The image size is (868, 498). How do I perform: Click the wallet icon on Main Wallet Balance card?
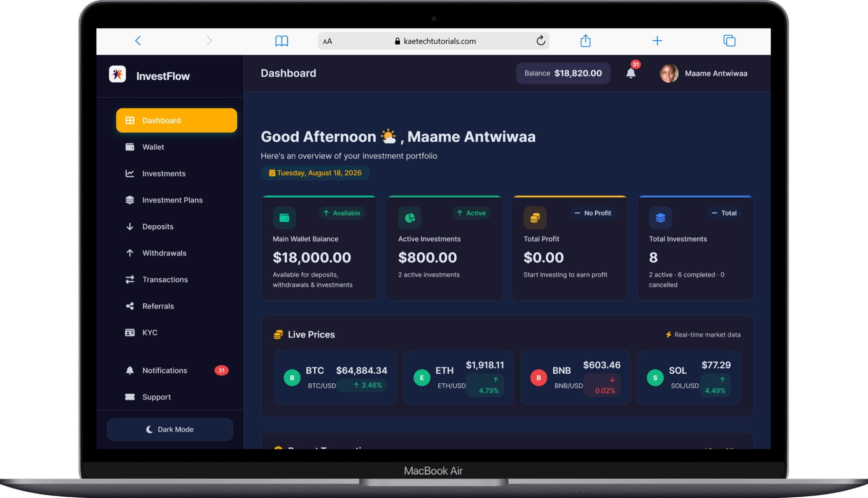[x=284, y=217]
